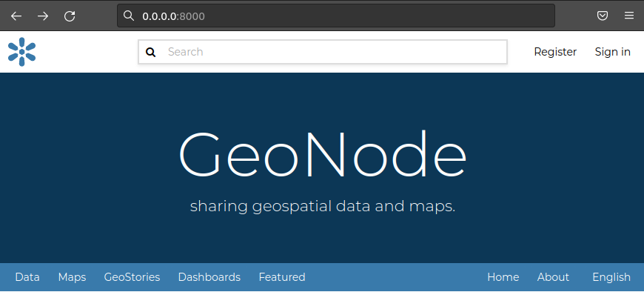Open the Sign in link
Viewport: 644px width, 292px height.
pyautogui.click(x=612, y=52)
